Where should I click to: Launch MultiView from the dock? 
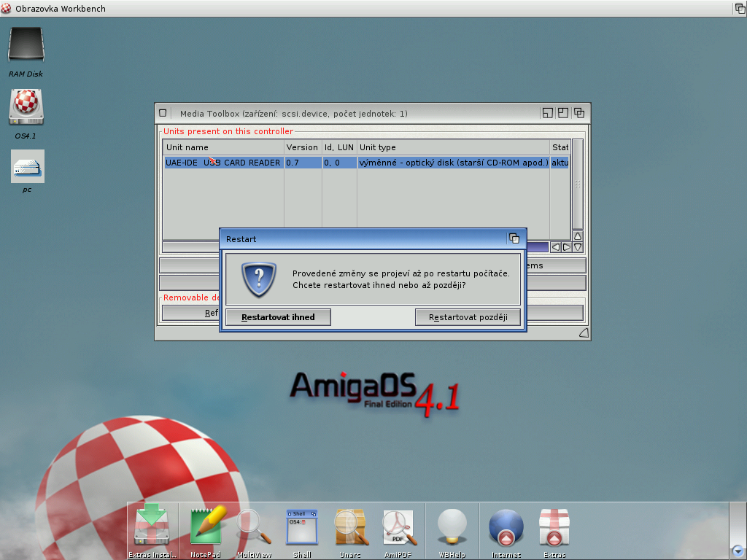pyautogui.click(x=254, y=526)
